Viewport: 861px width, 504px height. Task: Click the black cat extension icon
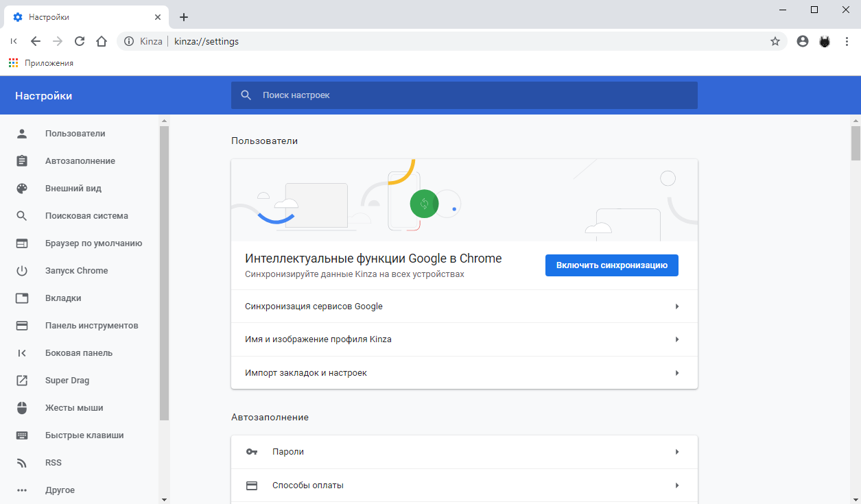coord(825,41)
